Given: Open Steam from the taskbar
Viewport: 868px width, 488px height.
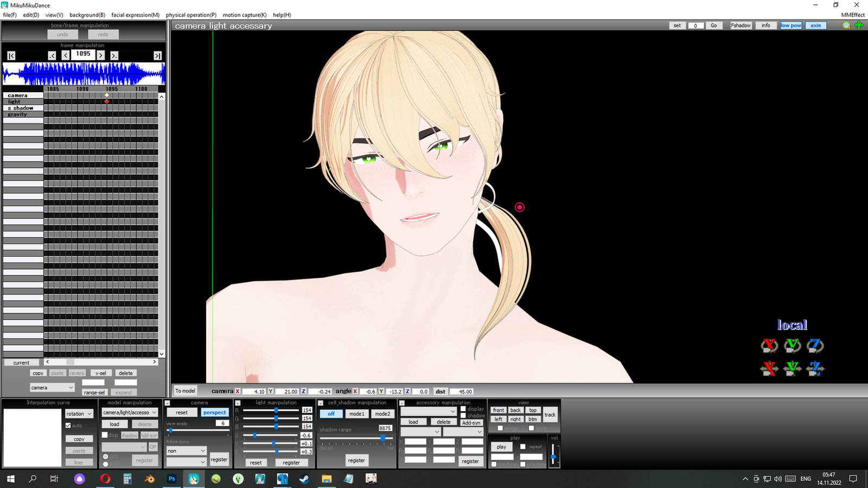Looking at the screenshot, I should [304, 479].
